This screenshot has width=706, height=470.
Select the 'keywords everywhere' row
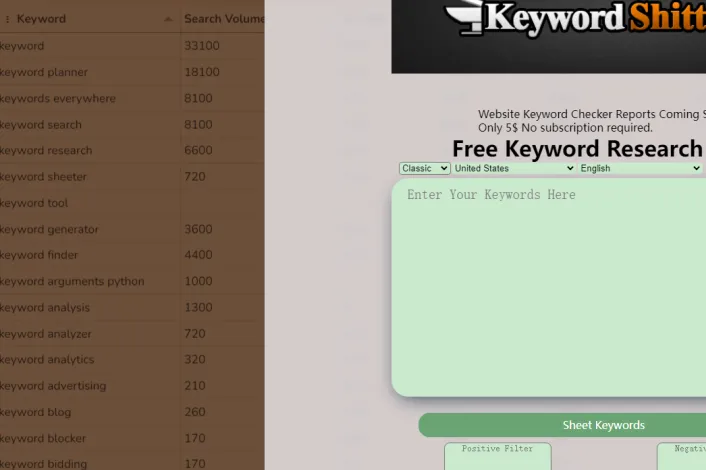point(132,98)
